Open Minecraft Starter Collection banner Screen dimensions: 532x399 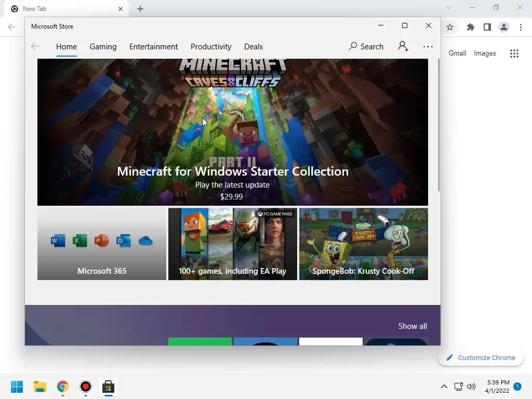point(232,132)
